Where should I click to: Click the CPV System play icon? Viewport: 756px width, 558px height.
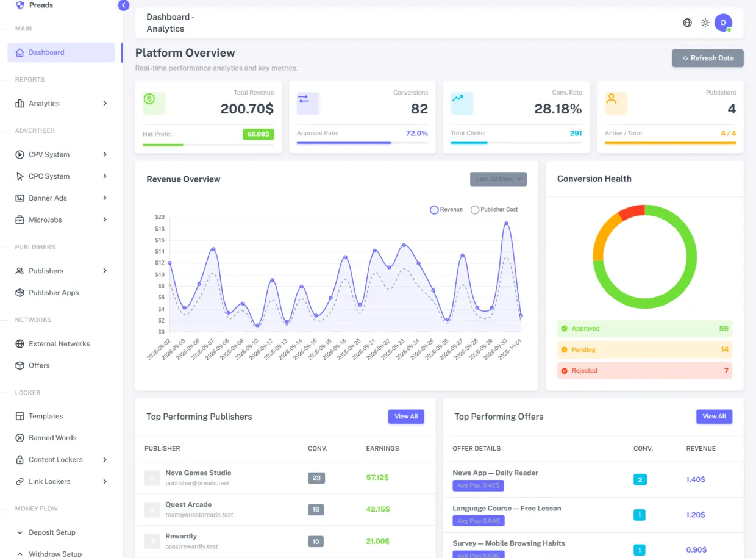coord(20,155)
